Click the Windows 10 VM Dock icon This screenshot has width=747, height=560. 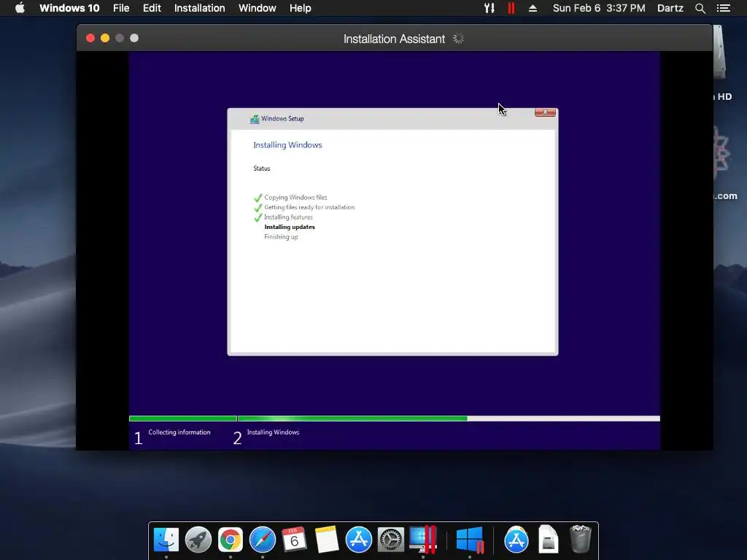470,540
